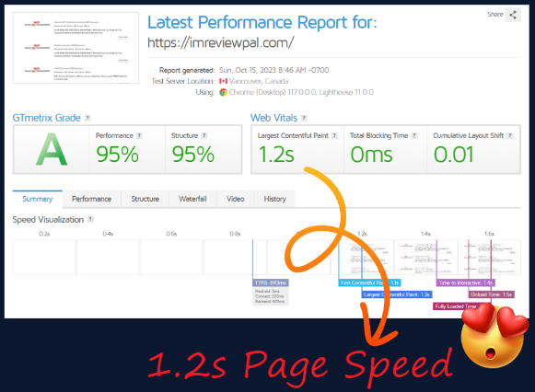535x392 pixels.
Task: Click the 0.2s filmstrip frame
Action: [x=44, y=257]
